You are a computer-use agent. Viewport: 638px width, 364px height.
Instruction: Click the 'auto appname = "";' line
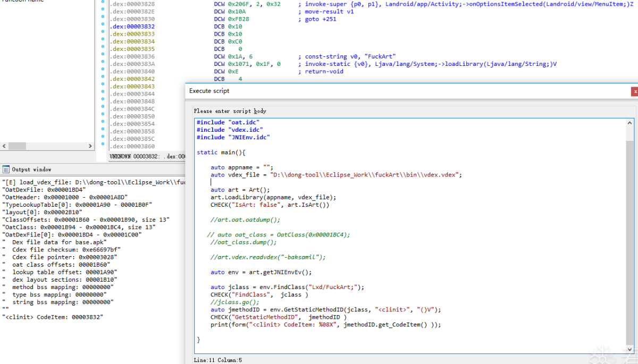(x=242, y=167)
